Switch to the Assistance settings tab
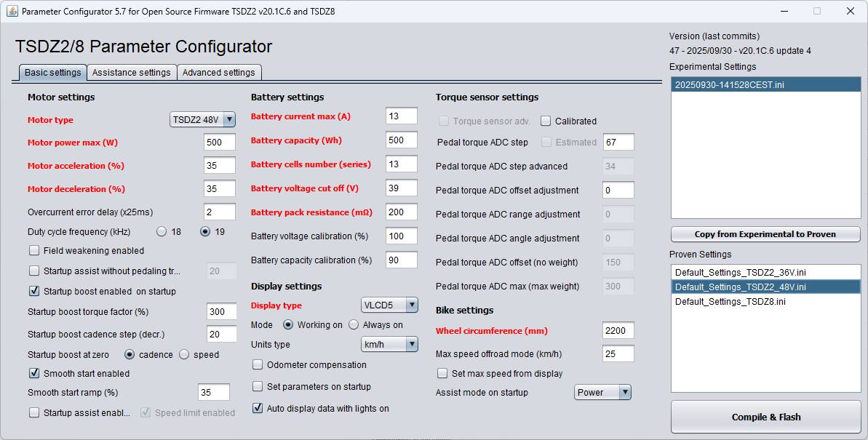The width and height of the screenshot is (868, 440). point(131,72)
